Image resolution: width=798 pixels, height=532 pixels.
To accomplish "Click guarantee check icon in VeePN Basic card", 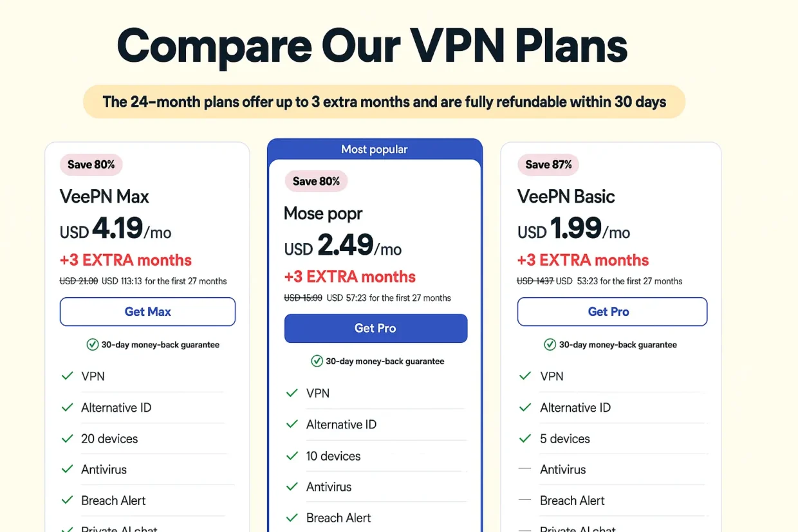I will tap(550, 345).
